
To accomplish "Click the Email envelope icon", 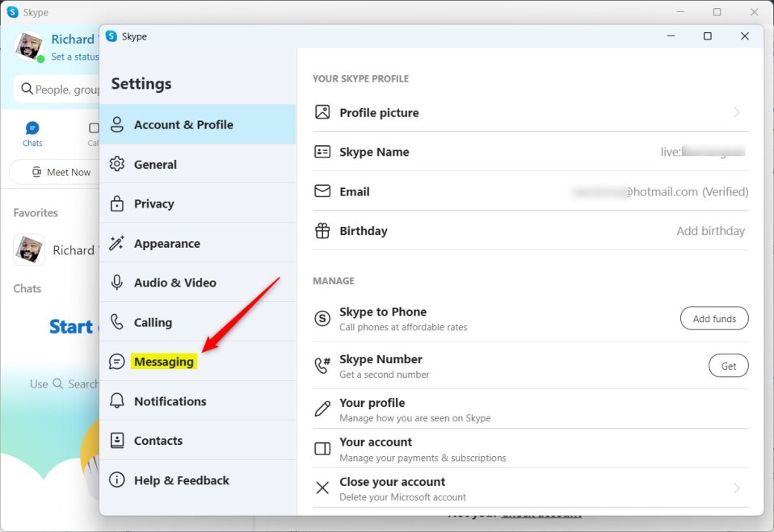I will point(322,191).
